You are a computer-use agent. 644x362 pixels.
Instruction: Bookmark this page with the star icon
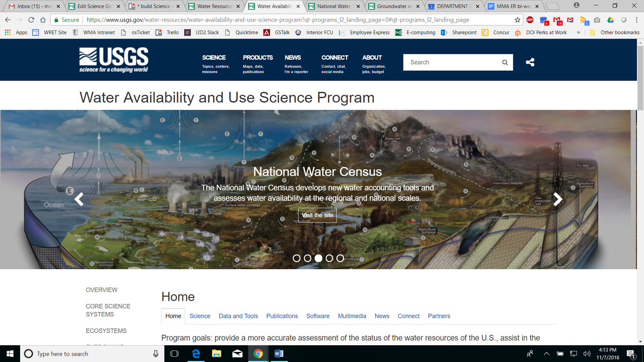pos(517,20)
